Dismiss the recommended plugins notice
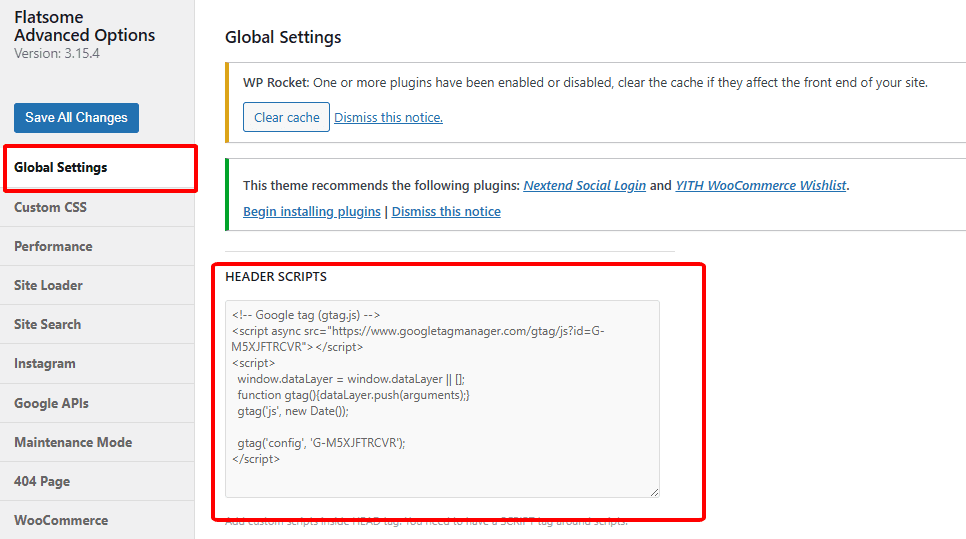This screenshot has width=966, height=539. click(x=446, y=211)
